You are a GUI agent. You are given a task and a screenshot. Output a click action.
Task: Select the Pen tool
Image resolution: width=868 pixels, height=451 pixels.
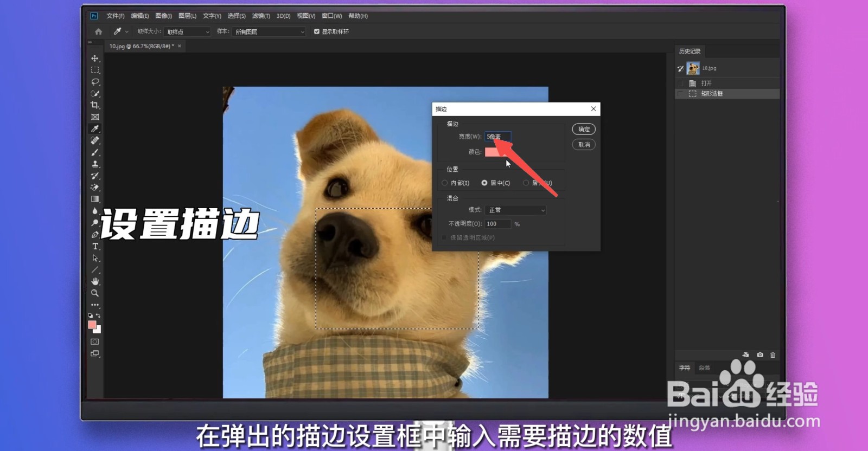[x=95, y=235]
